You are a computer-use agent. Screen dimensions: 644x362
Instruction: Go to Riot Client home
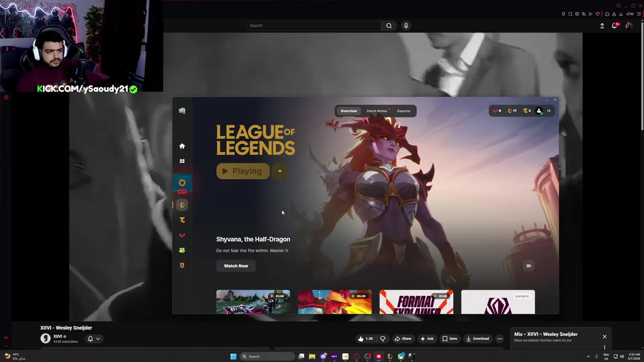pos(182,146)
